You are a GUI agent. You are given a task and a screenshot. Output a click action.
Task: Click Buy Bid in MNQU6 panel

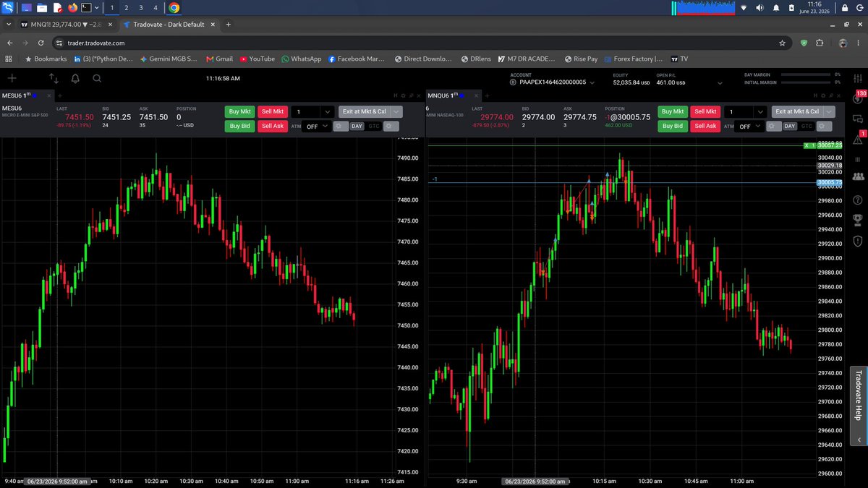click(x=672, y=126)
